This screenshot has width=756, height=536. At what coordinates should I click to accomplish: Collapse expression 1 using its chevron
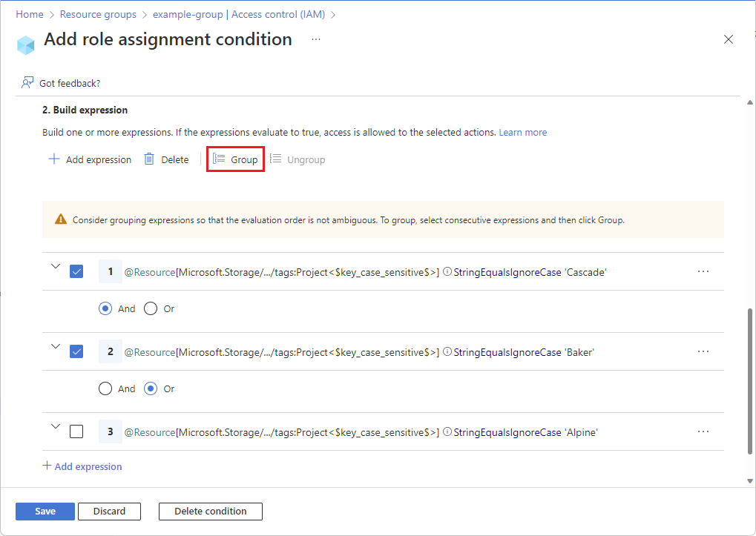[54, 266]
